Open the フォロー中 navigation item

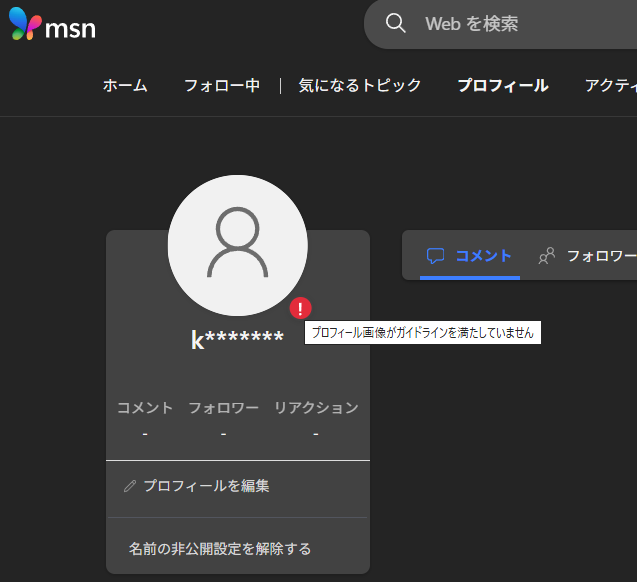222,86
